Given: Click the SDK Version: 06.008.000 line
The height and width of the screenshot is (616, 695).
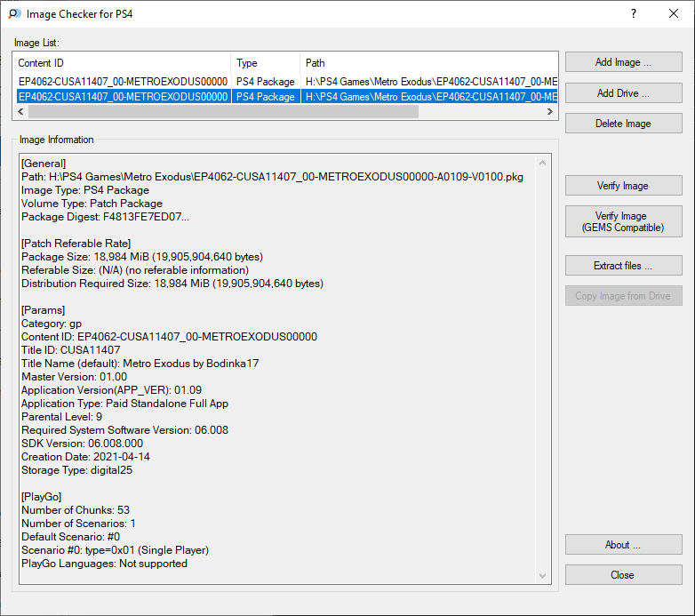Looking at the screenshot, I should 82,444.
